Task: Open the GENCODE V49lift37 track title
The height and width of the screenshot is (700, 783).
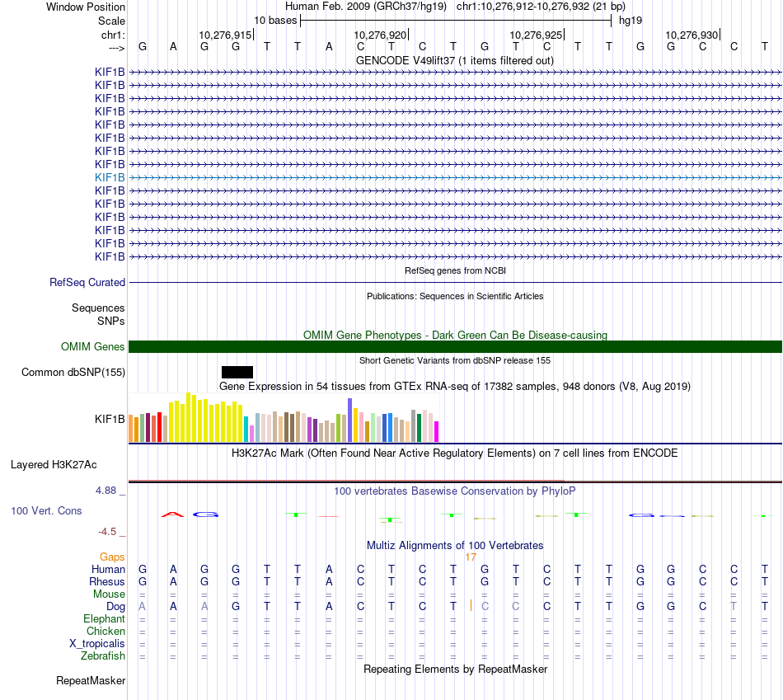Action: click(x=454, y=60)
